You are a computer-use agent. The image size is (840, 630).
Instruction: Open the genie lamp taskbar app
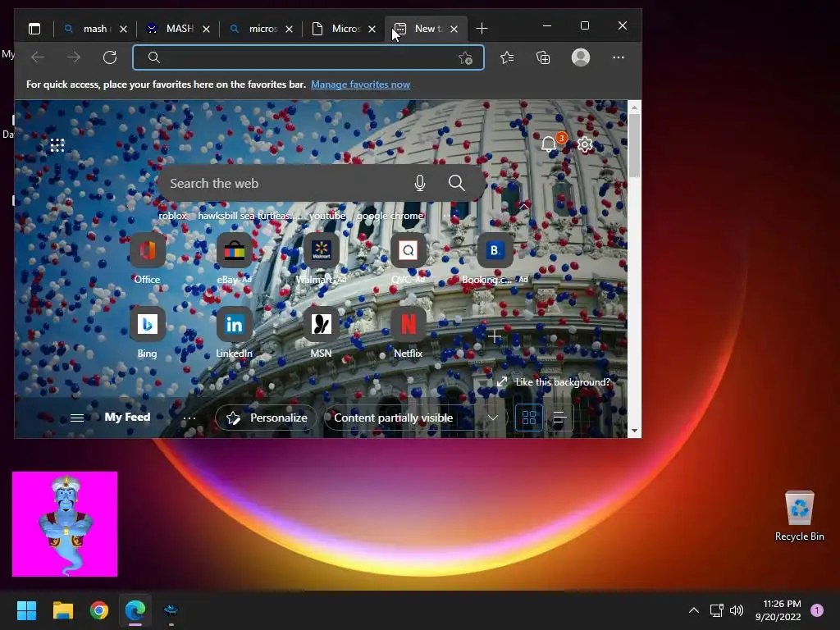(x=171, y=610)
